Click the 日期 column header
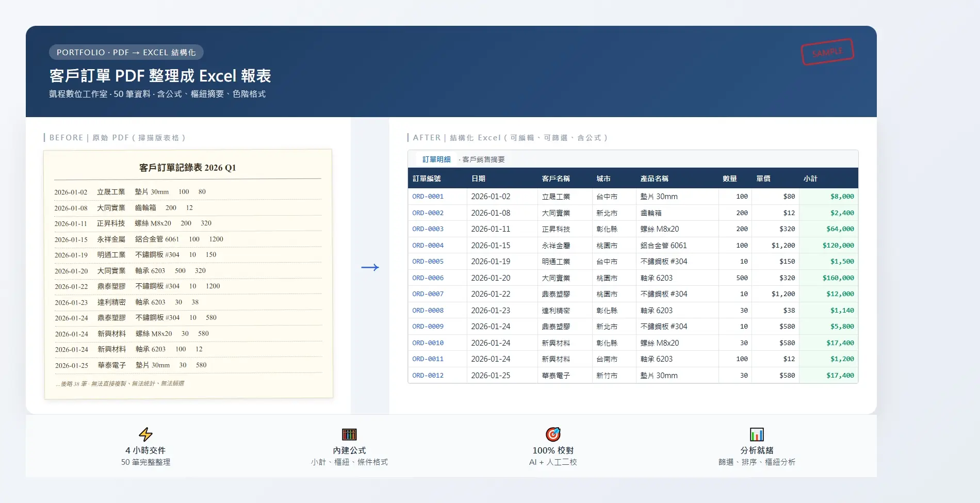Image resolution: width=980 pixels, height=503 pixels. point(478,179)
